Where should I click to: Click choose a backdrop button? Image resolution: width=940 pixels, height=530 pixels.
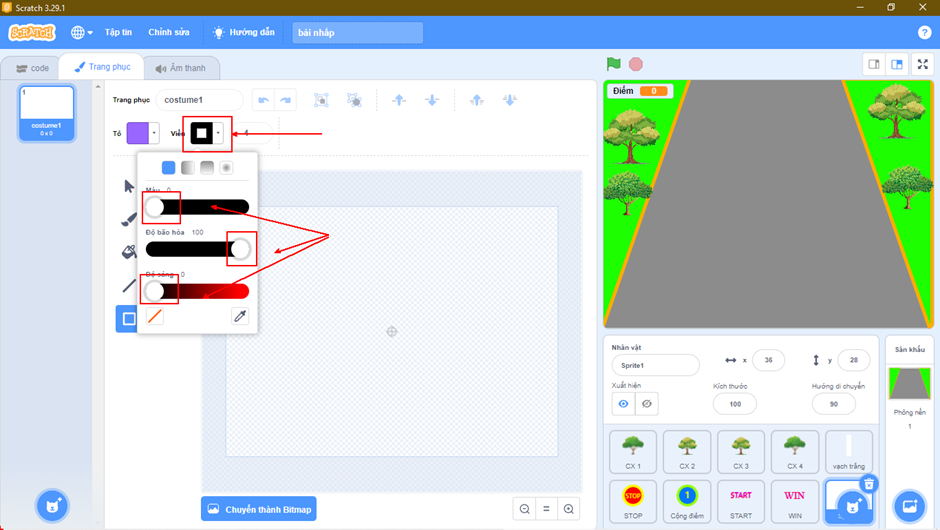click(909, 506)
